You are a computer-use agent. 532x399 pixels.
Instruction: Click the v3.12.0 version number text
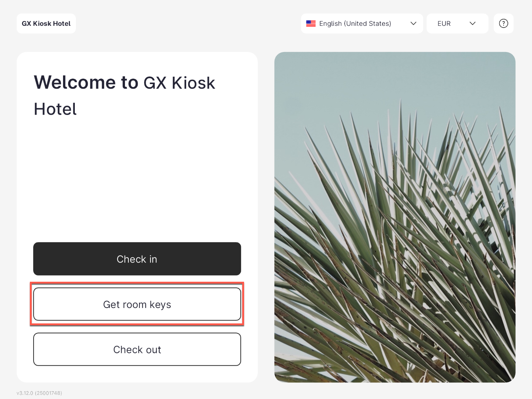tap(25, 393)
